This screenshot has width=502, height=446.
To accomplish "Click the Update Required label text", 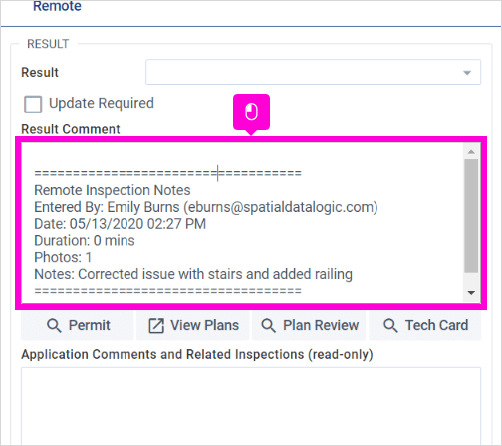I will (101, 103).
